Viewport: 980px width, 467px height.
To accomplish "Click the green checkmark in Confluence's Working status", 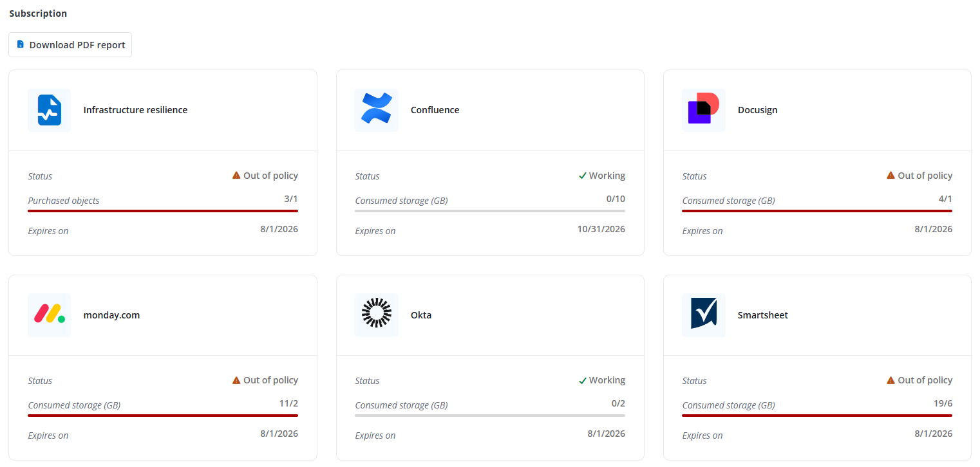I will [x=582, y=176].
